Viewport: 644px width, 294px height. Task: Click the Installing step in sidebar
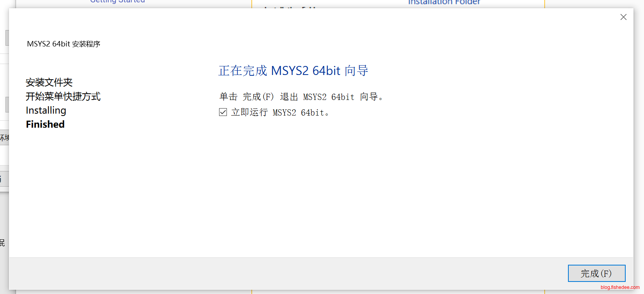pos(46,110)
